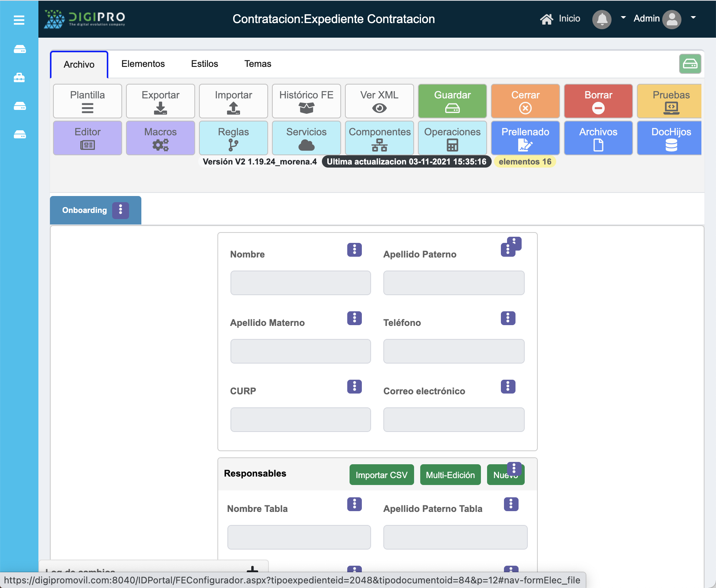Open the Servicios cloud button

click(306, 138)
